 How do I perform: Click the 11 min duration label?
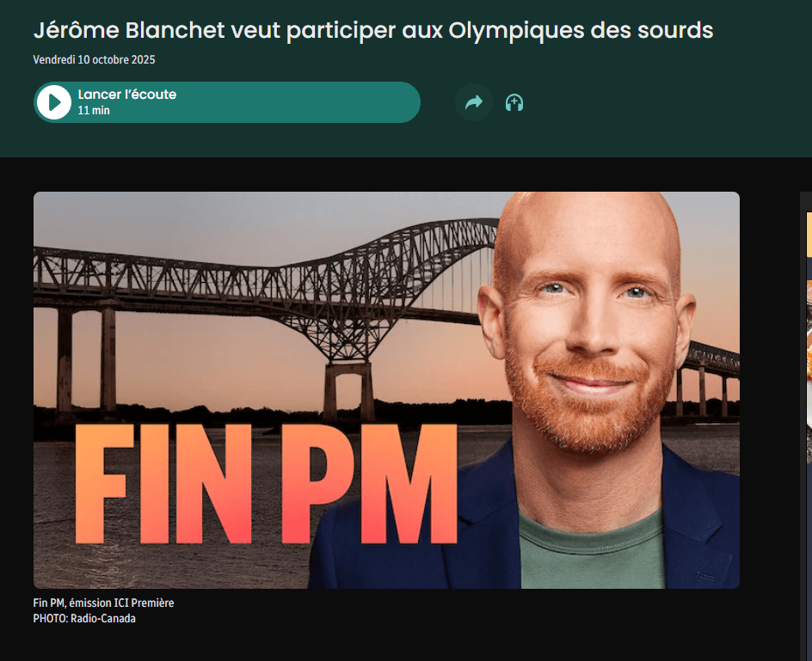pos(94,110)
